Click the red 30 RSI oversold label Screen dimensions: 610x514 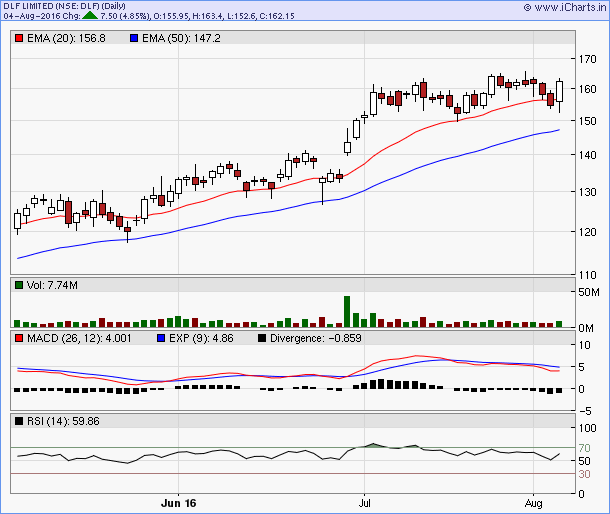pyautogui.click(x=584, y=474)
